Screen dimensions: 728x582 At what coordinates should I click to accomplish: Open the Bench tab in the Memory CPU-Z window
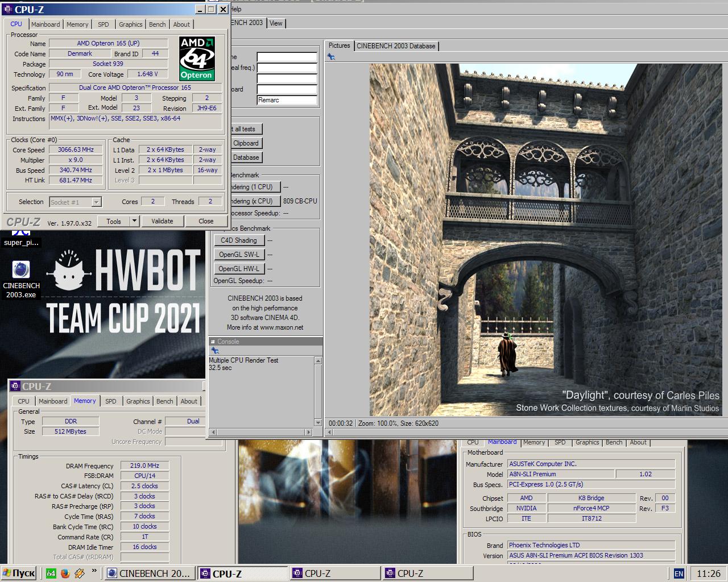pyautogui.click(x=165, y=401)
